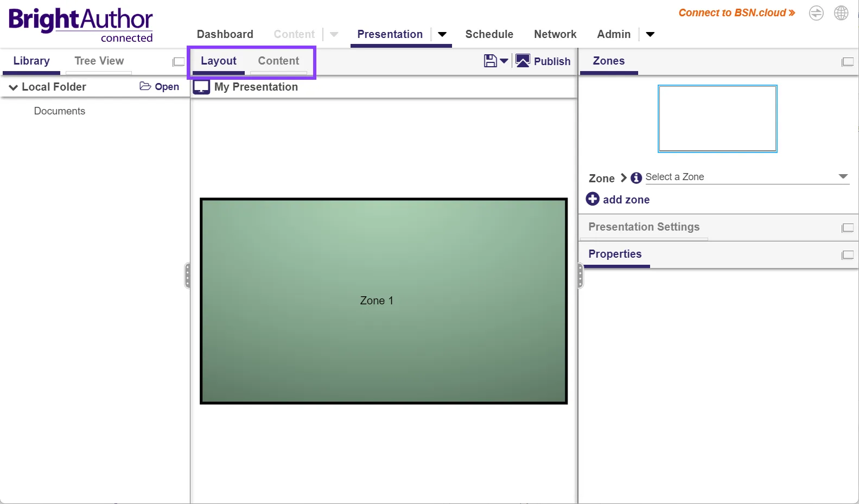Click the zone layout preview thumbnail

pyautogui.click(x=717, y=119)
